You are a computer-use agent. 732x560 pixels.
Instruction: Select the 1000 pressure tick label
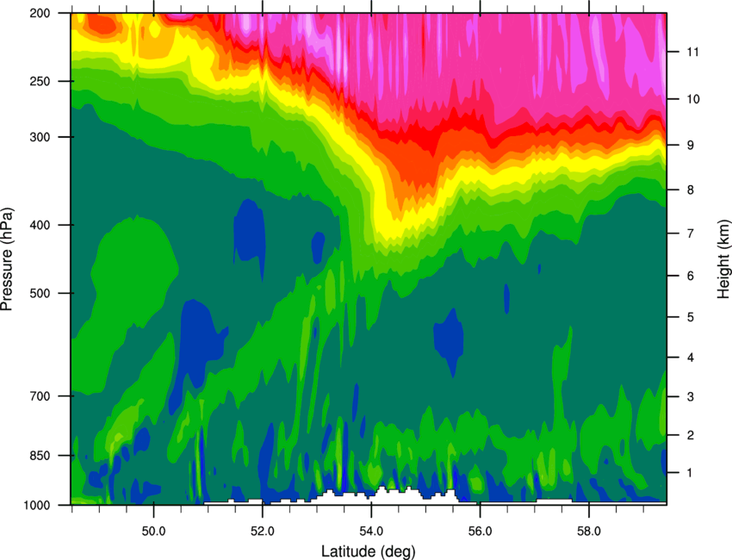tap(37, 505)
